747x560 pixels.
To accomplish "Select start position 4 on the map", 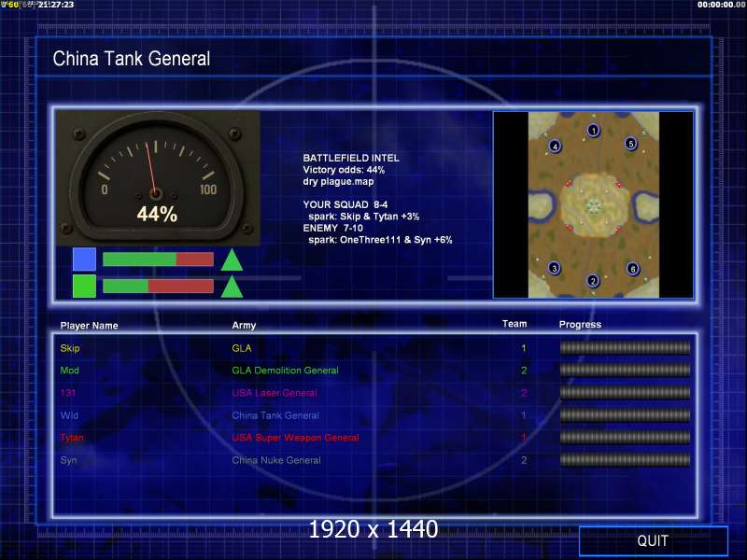I will [555, 146].
